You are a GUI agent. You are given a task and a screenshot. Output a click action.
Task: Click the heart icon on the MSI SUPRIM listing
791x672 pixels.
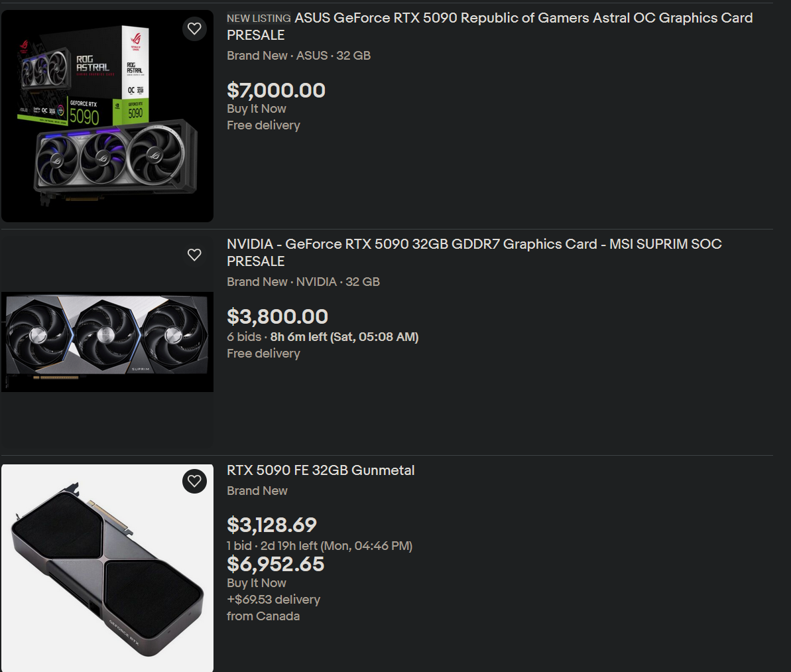pyautogui.click(x=194, y=255)
